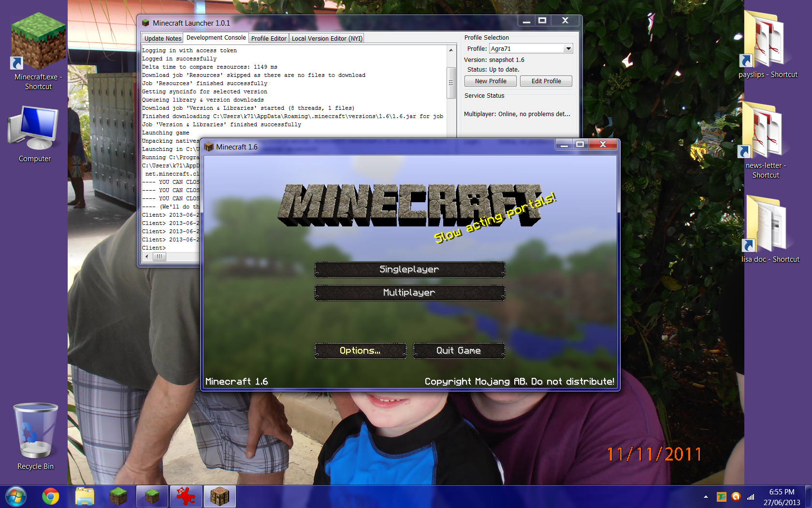The image size is (812, 508).
Task: Click the 'Getting syncinfo for selected version' line
Action: pyautogui.click(x=204, y=91)
